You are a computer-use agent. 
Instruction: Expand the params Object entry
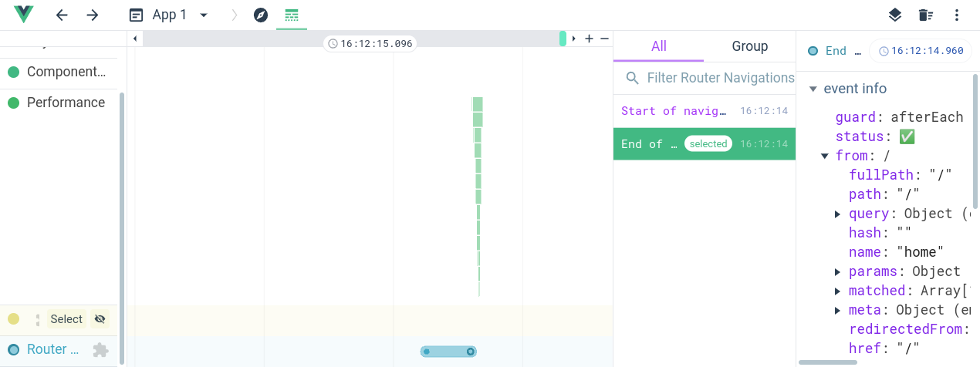(x=837, y=271)
